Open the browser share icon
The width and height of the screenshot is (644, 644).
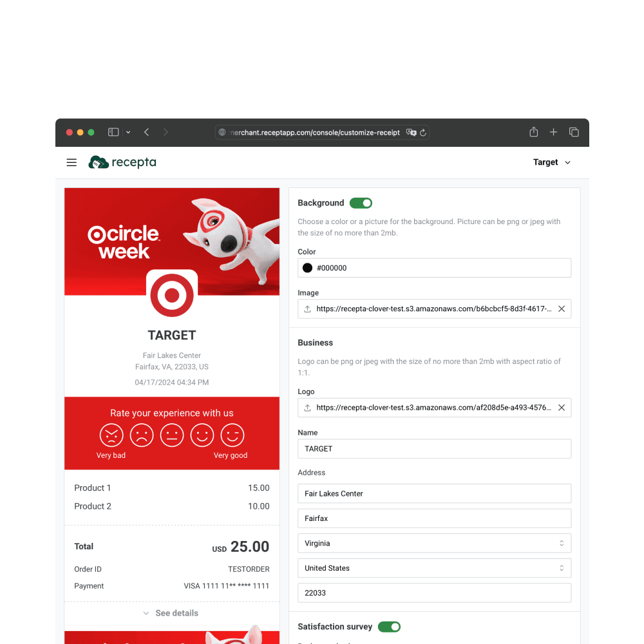pyautogui.click(x=533, y=132)
